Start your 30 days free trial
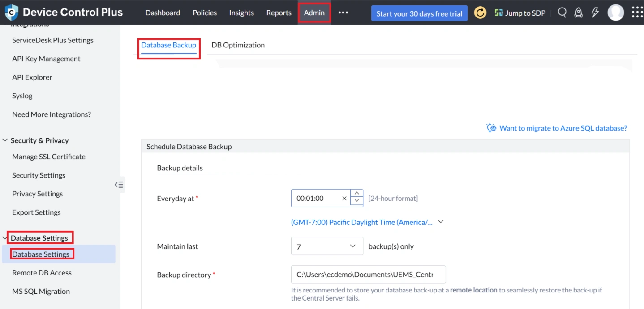This screenshot has width=644, height=309. tap(419, 13)
